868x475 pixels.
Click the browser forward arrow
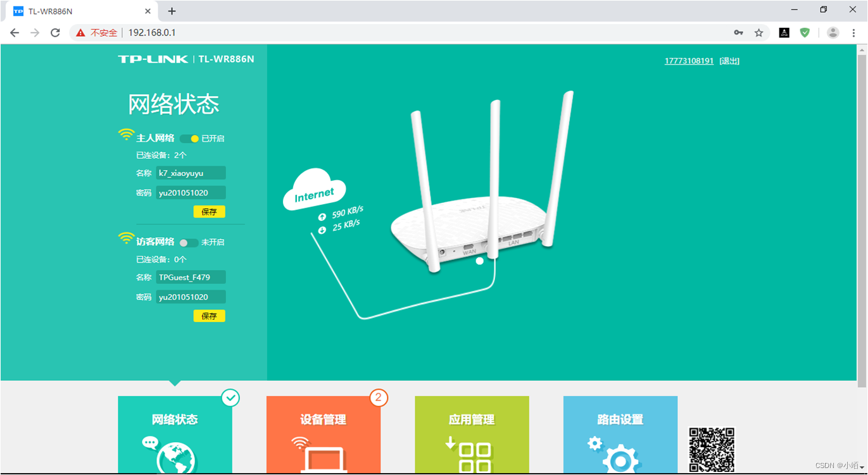[35, 32]
